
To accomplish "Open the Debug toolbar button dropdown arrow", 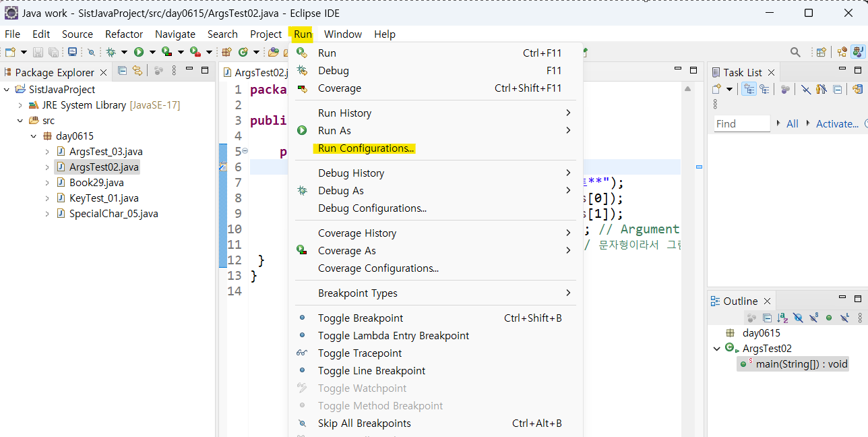I will (124, 52).
